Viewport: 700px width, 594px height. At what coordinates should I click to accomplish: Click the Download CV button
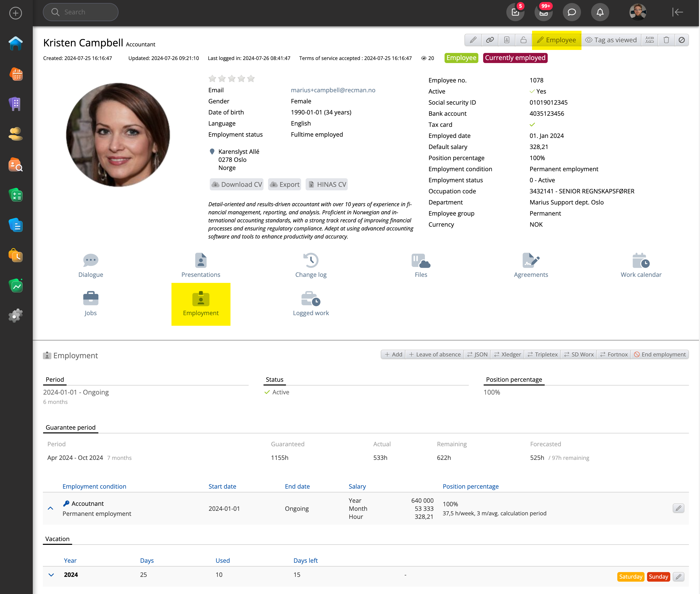[237, 185]
